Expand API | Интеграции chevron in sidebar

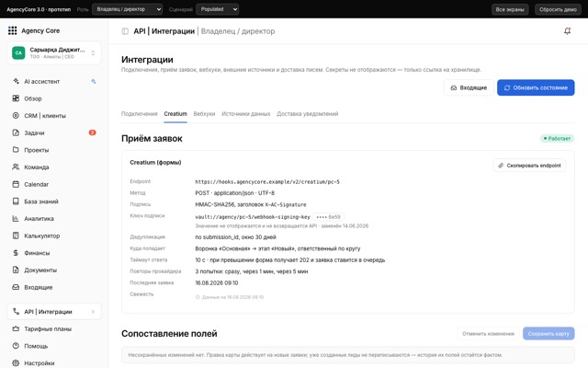93,311
